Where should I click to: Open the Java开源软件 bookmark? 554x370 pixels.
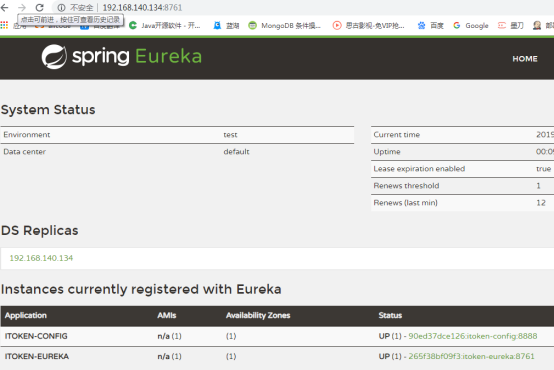[x=165, y=25]
